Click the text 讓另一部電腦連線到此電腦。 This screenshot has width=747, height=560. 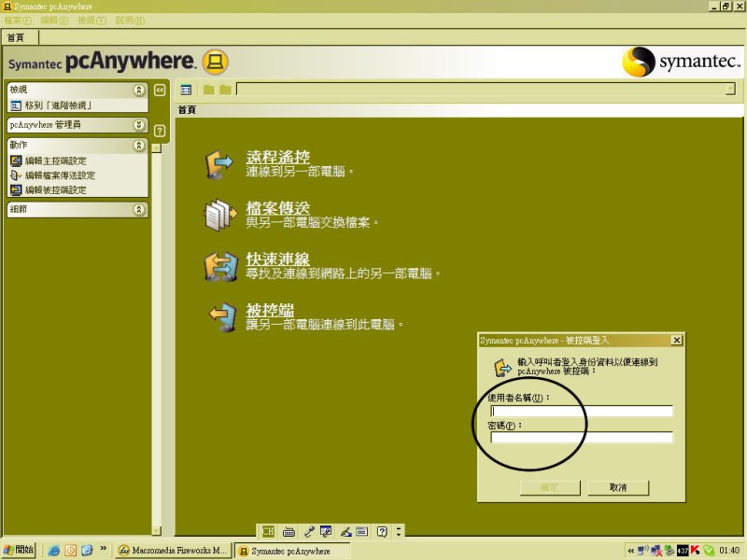pyautogui.click(x=324, y=325)
